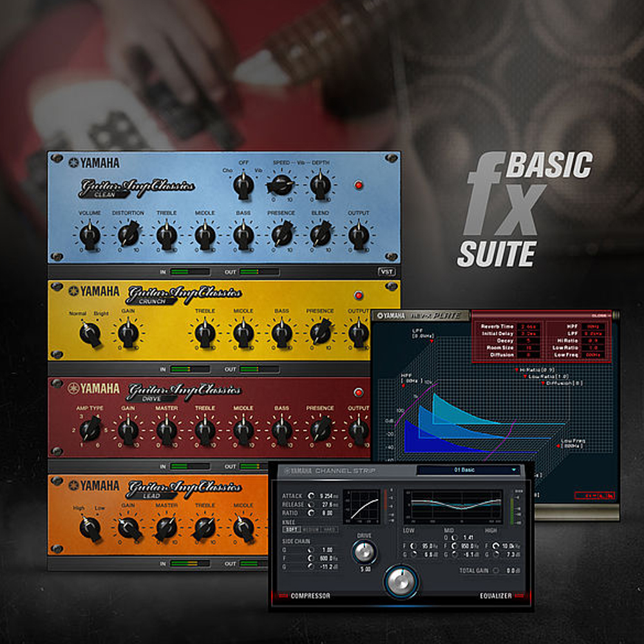Screen dimensions: 644x644
Task: Click the RELEASE knob in Channel Strip
Action: pyautogui.click(x=311, y=504)
